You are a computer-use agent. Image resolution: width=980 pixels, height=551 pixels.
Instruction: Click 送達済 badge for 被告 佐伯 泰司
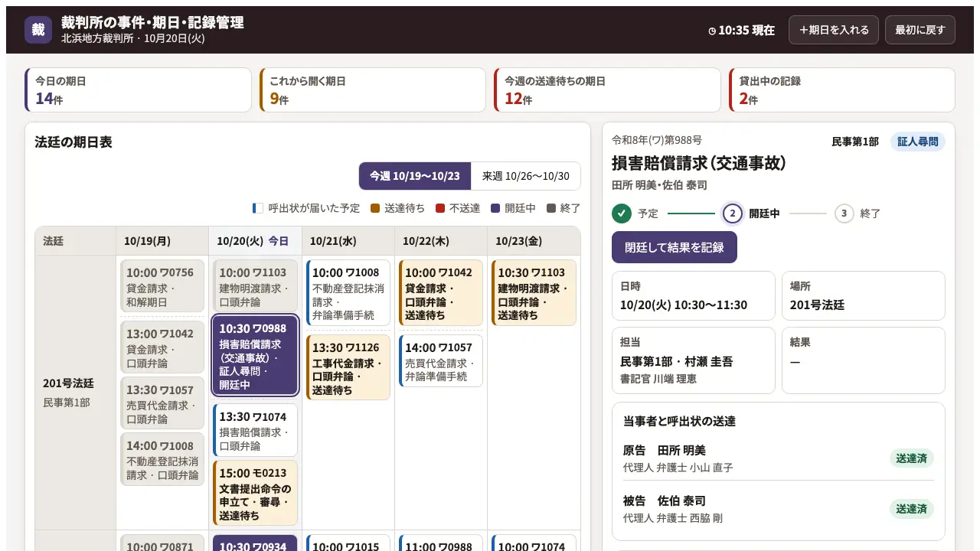(912, 509)
